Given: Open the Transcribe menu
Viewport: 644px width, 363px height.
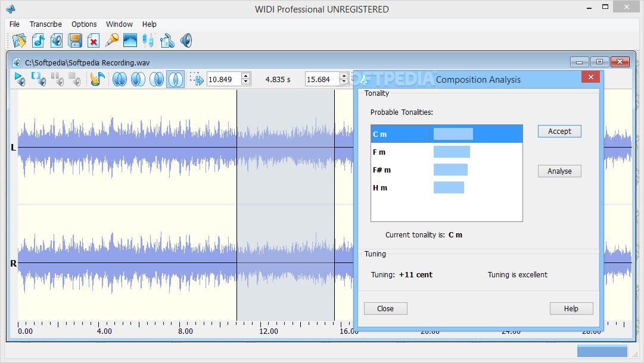Looking at the screenshot, I should click(46, 24).
